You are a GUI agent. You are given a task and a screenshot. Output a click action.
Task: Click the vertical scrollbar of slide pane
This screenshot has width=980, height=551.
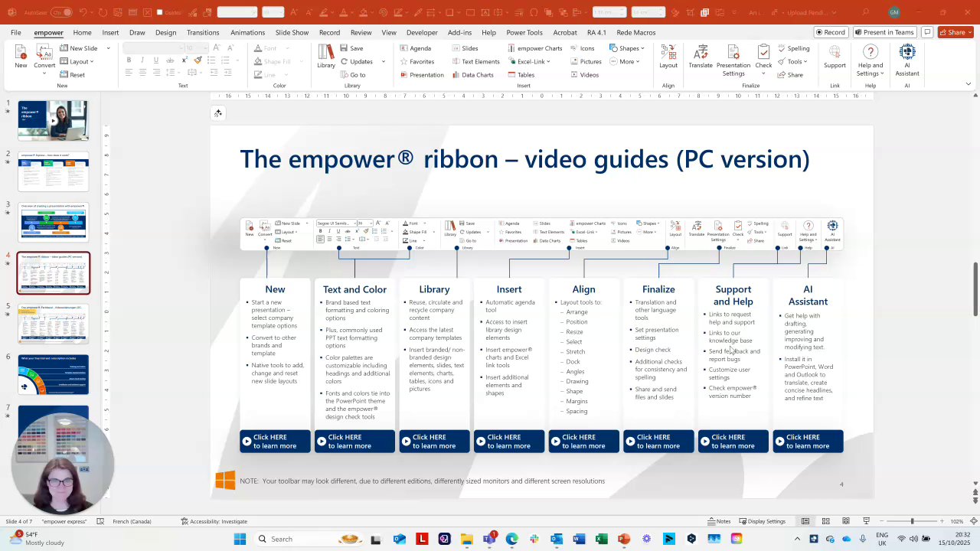coord(975,289)
